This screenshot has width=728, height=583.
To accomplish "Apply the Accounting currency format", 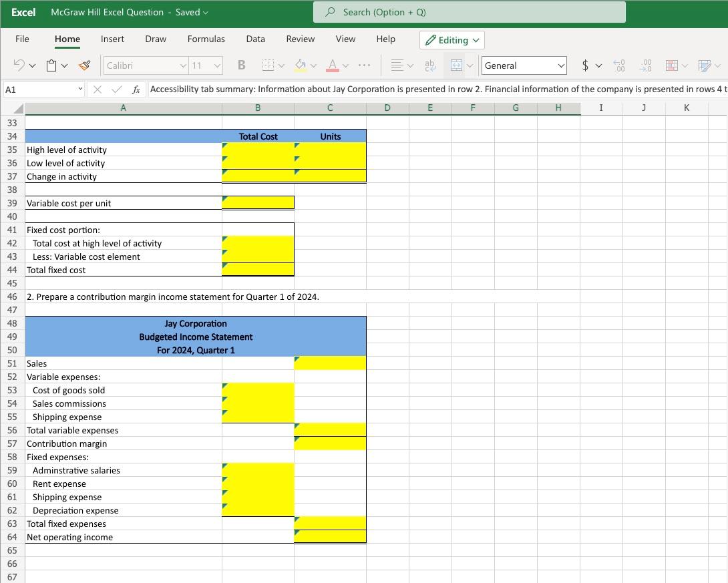I will pos(586,65).
